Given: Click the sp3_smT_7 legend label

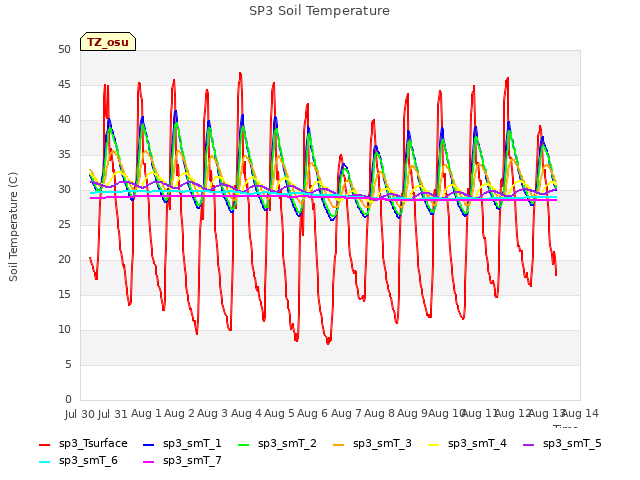Looking at the screenshot, I should point(192,460).
